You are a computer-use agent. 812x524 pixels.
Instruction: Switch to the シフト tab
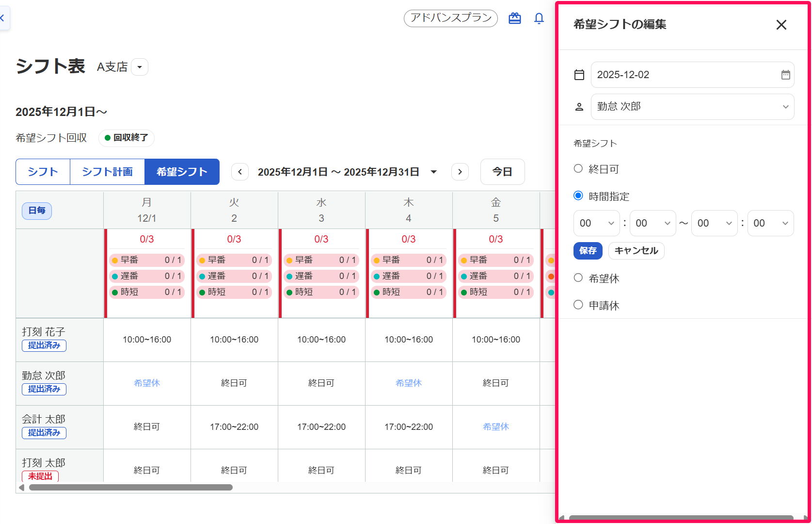pyautogui.click(x=43, y=171)
